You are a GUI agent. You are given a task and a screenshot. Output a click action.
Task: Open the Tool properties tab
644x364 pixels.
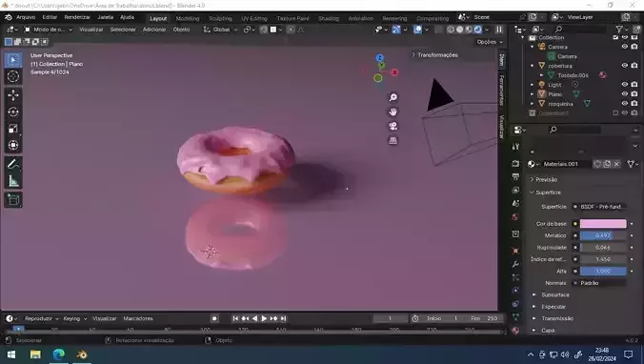(515, 147)
